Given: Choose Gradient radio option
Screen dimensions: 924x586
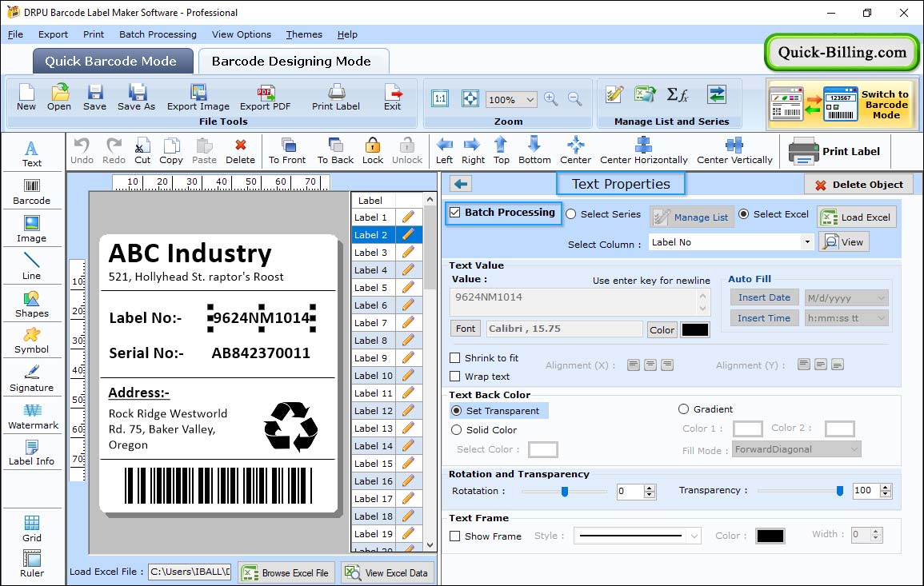Looking at the screenshot, I should (683, 409).
